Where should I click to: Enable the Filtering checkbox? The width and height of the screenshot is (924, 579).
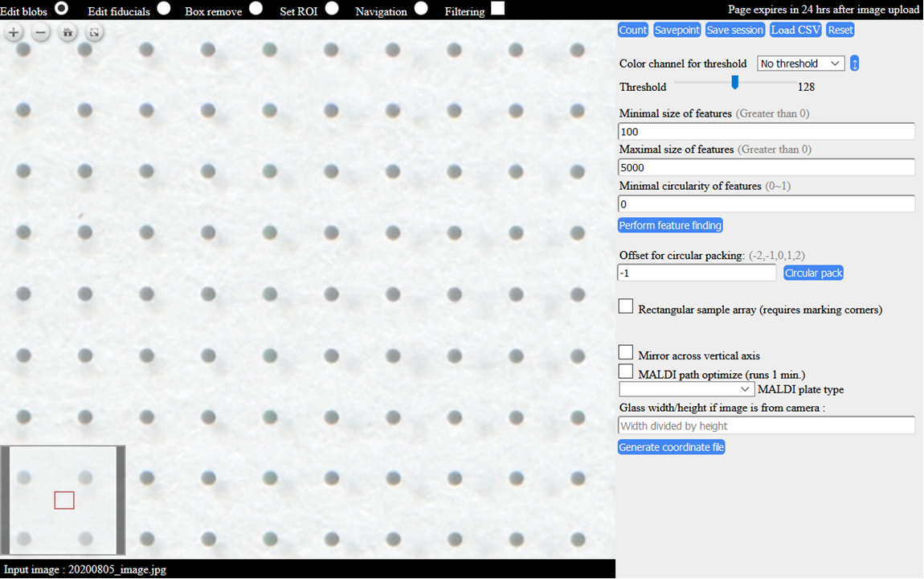tap(498, 8)
